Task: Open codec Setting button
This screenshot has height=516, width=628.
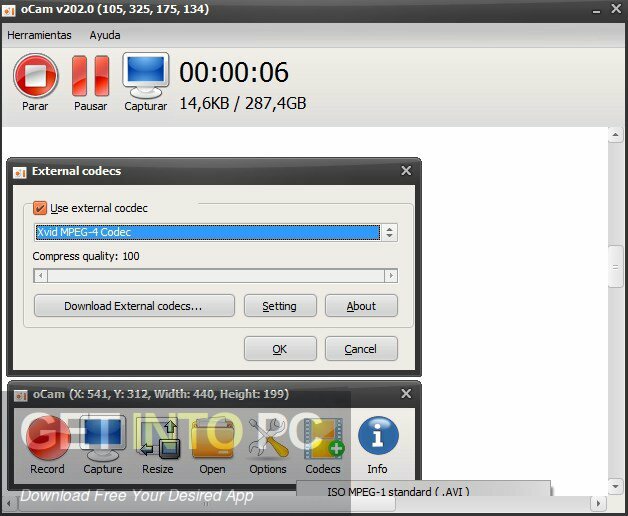Action: click(x=280, y=306)
